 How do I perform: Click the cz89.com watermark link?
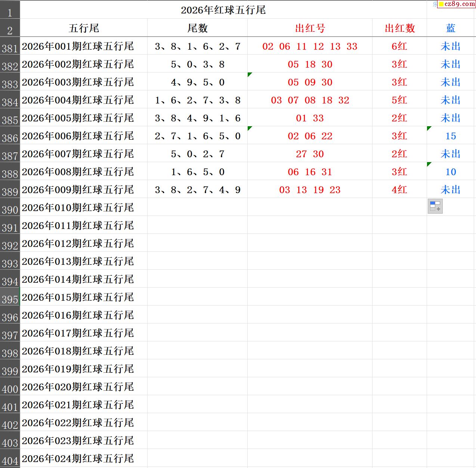coord(457,4)
